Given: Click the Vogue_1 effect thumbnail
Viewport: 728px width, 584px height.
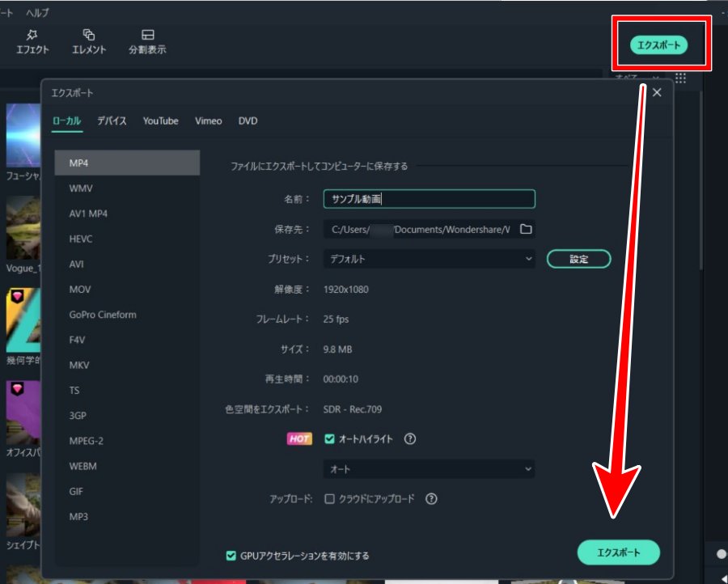Looking at the screenshot, I should (23, 227).
